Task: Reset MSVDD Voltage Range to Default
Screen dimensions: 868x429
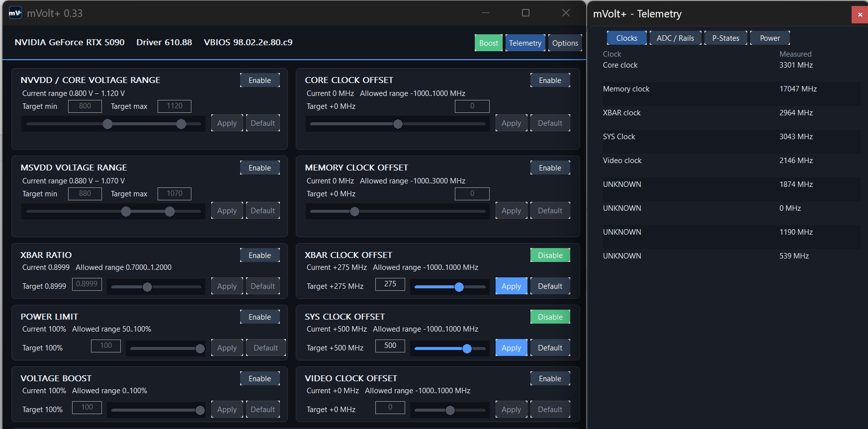Action: pos(263,211)
